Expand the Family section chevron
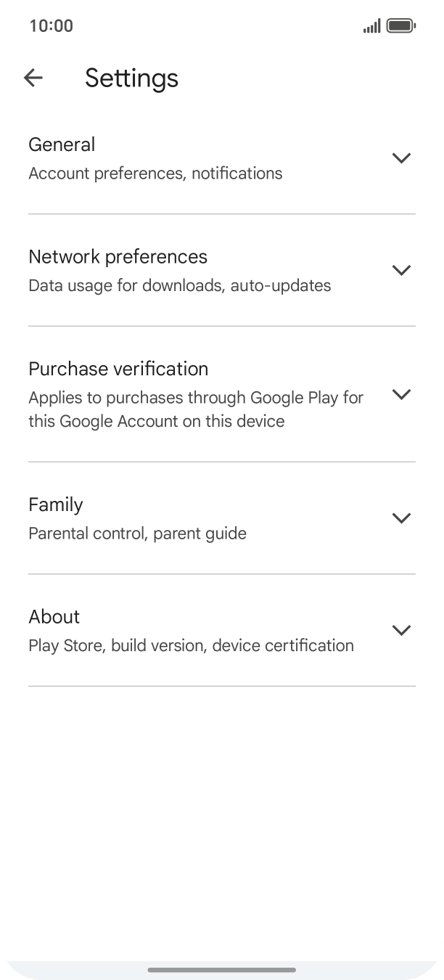Viewport: 444px width, 980px height. (x=401, y=518)
